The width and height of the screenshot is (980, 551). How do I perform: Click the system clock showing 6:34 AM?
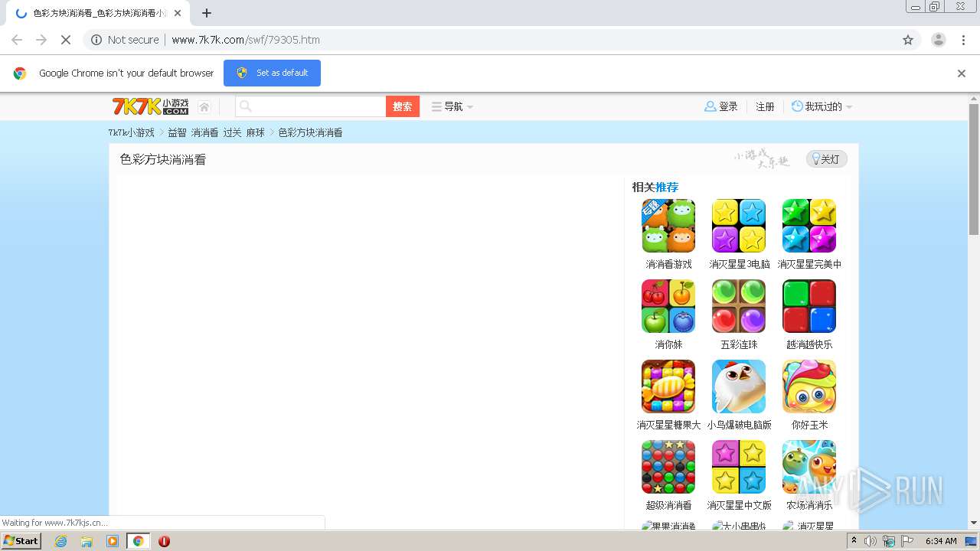941,541
